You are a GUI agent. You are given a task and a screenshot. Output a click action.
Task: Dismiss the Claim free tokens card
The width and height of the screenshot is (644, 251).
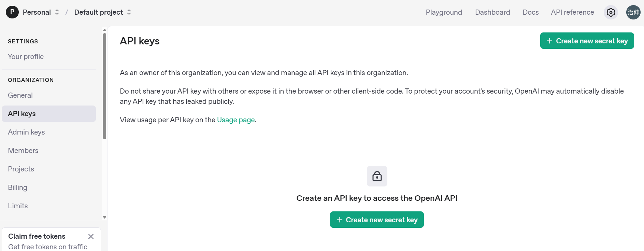pos(91,236)
